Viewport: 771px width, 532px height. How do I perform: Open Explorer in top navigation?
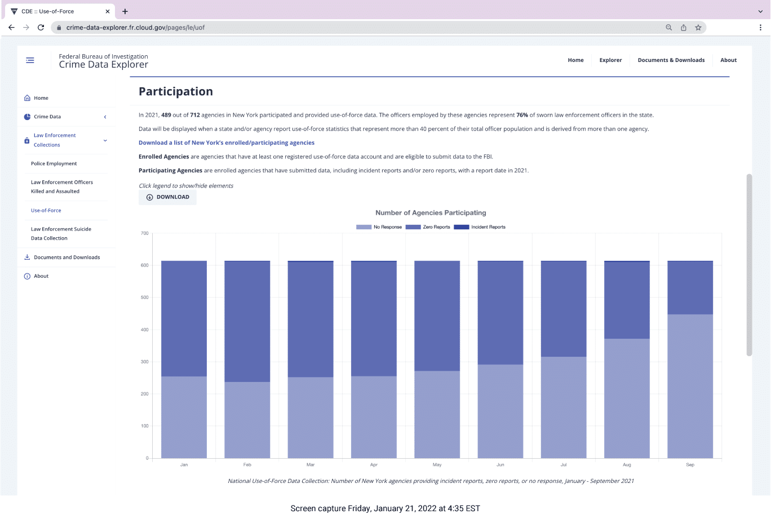tap(610, 60)
